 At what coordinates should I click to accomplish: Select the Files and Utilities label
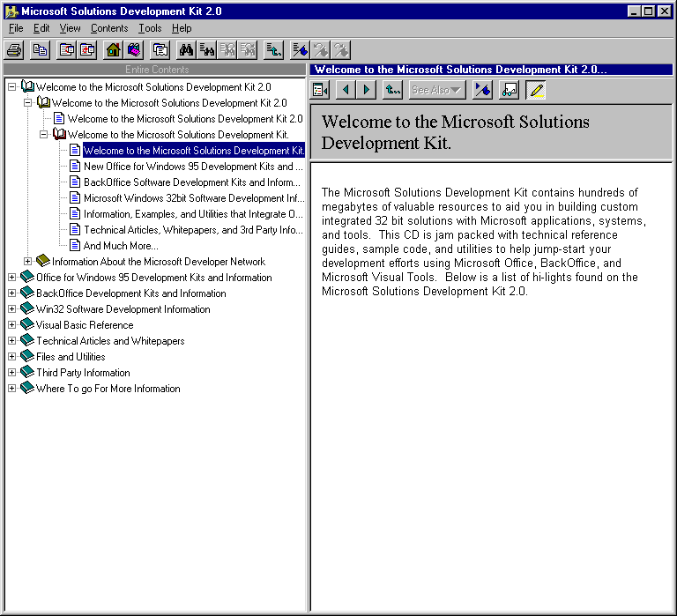(x=71, y=357)
